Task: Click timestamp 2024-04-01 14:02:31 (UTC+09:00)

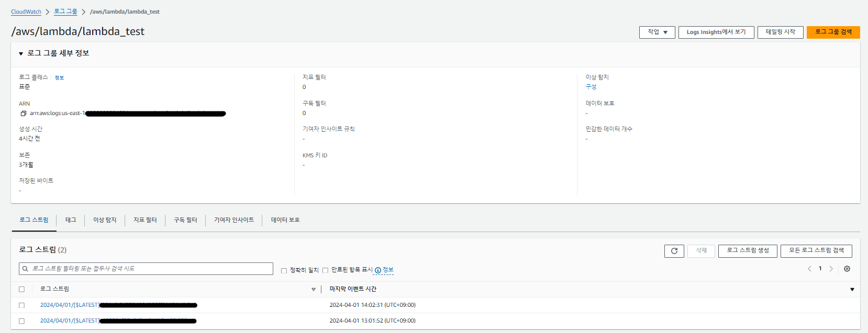Action: 372,305
